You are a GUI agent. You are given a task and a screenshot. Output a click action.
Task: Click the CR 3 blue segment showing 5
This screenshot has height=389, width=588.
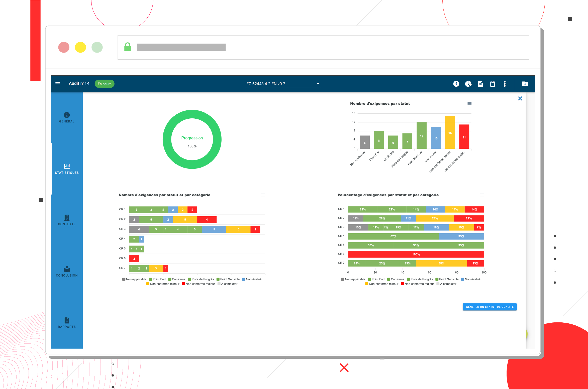click(214, 229)
